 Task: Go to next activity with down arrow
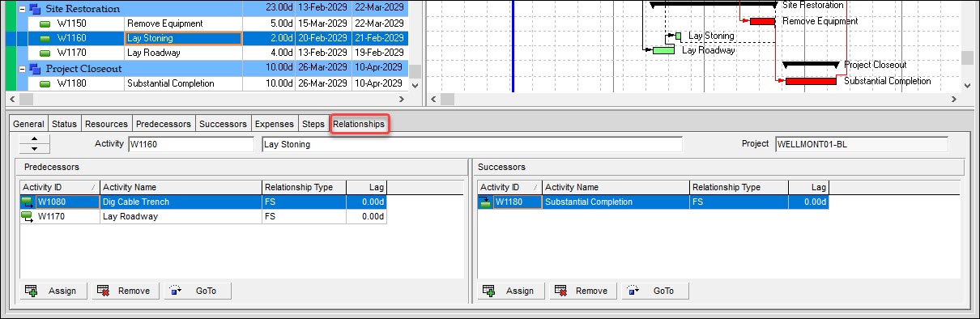coord(34,149)
